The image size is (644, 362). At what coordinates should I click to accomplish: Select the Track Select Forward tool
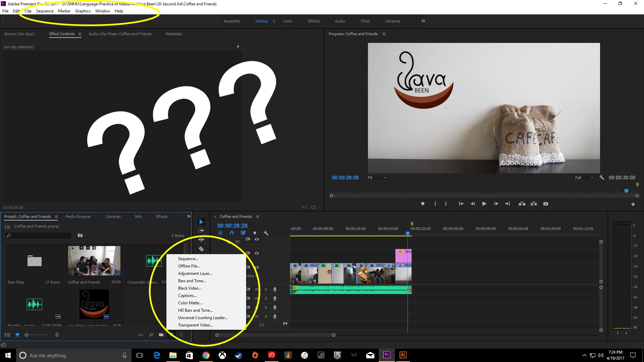(201, 231)
